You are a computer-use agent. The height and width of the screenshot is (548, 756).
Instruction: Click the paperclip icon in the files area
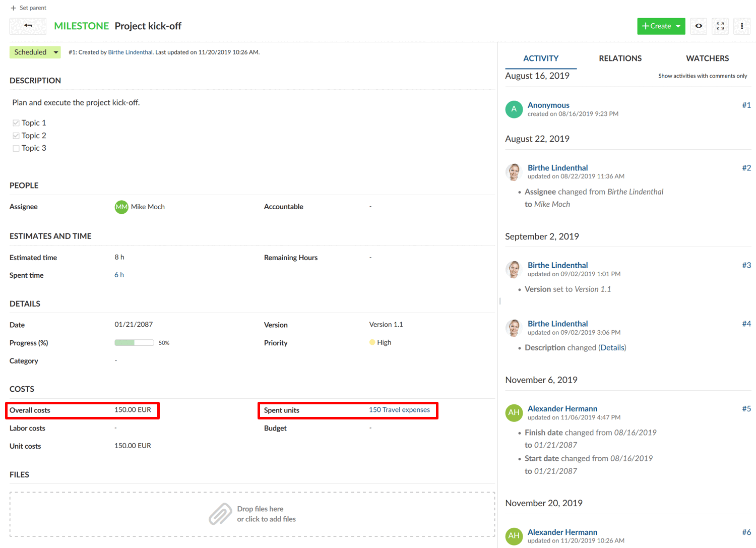pyautogui.click(x=220, y=514)
